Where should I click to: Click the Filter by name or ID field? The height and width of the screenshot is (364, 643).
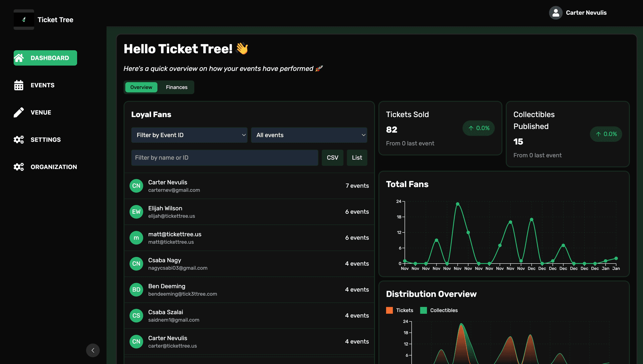point(224,158)
